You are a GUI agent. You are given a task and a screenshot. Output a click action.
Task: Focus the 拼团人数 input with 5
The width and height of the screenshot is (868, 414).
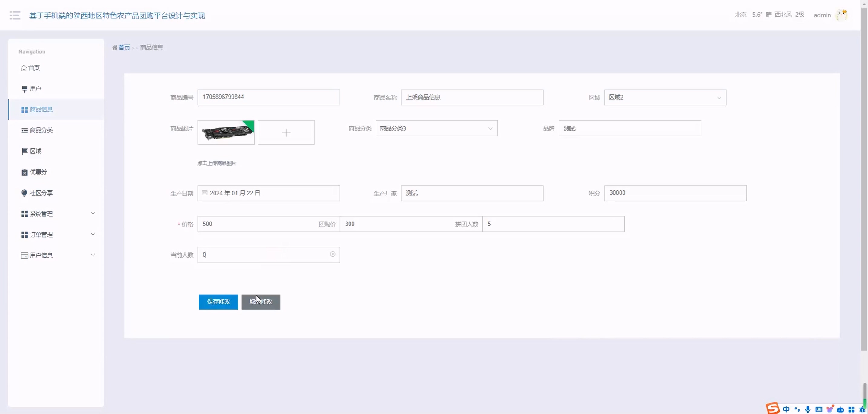[553, 224]
